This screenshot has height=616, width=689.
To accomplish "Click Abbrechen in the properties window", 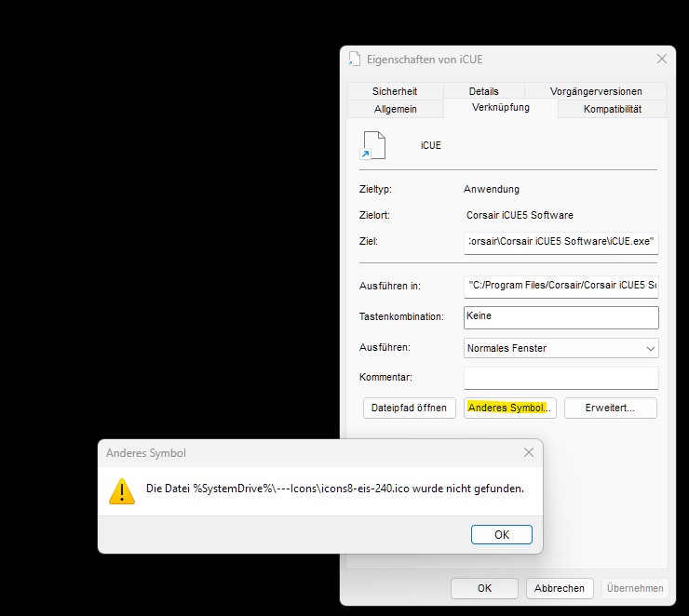I will 560,588.
